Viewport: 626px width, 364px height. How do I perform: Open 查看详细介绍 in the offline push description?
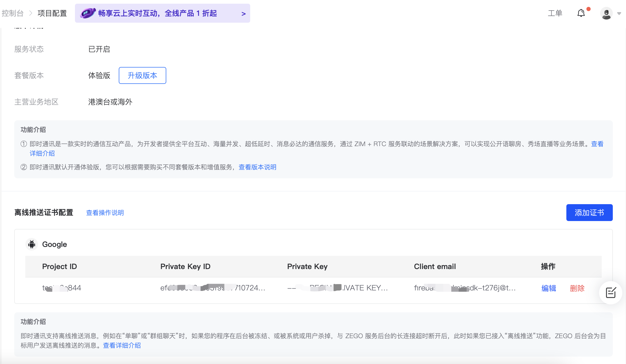pyautogui.click(x=121, y=345)
